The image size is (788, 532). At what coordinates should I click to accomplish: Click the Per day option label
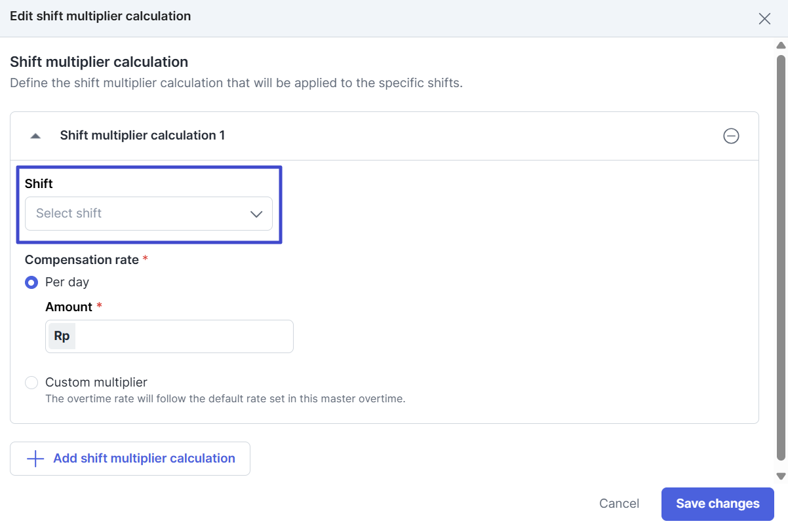click(x=67, y=282)
